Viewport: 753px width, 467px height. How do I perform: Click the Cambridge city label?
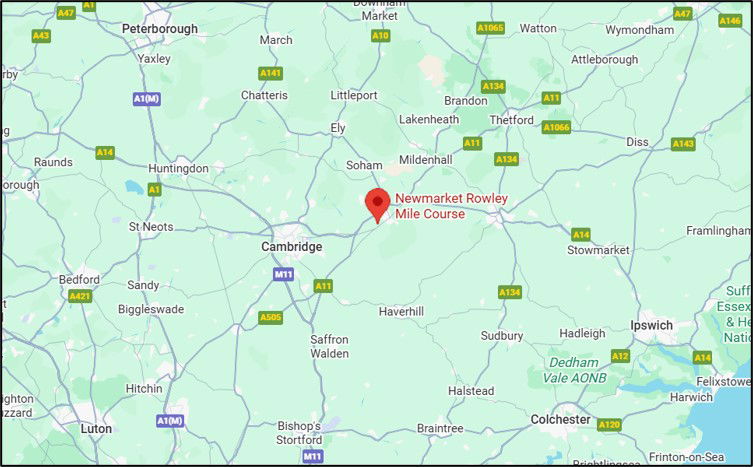(x=291, y=247)
